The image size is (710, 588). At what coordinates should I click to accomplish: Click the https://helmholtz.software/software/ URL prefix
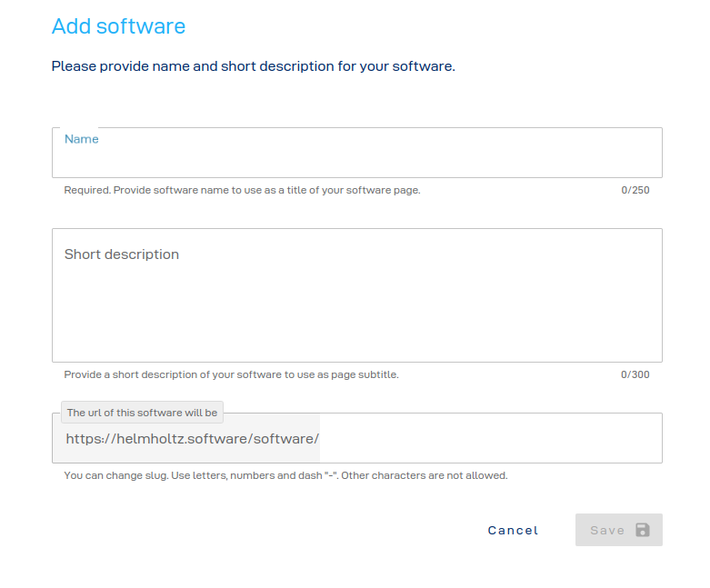click(x=192, y=439)
